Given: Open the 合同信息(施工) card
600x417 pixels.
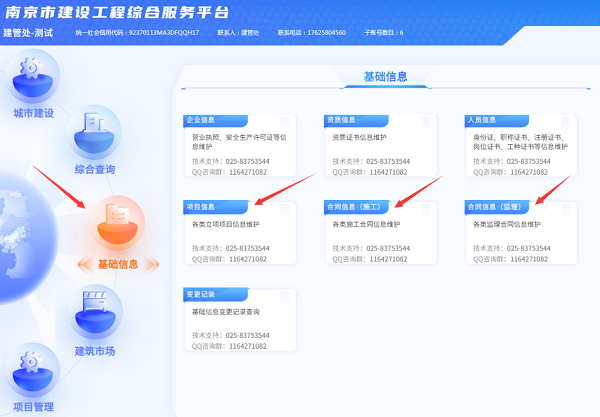Looking at the screenshot, I should [380, 234].
